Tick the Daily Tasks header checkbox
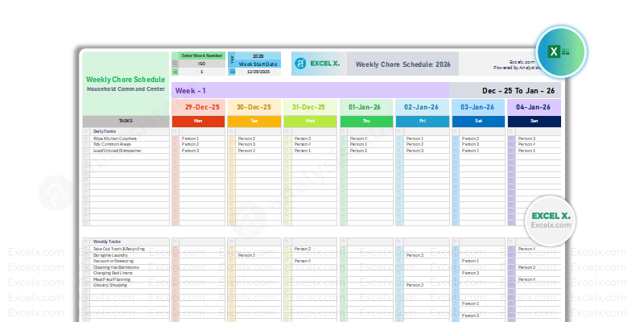The width and height of the screenshot is (644, 322). [x=86, y=131]
